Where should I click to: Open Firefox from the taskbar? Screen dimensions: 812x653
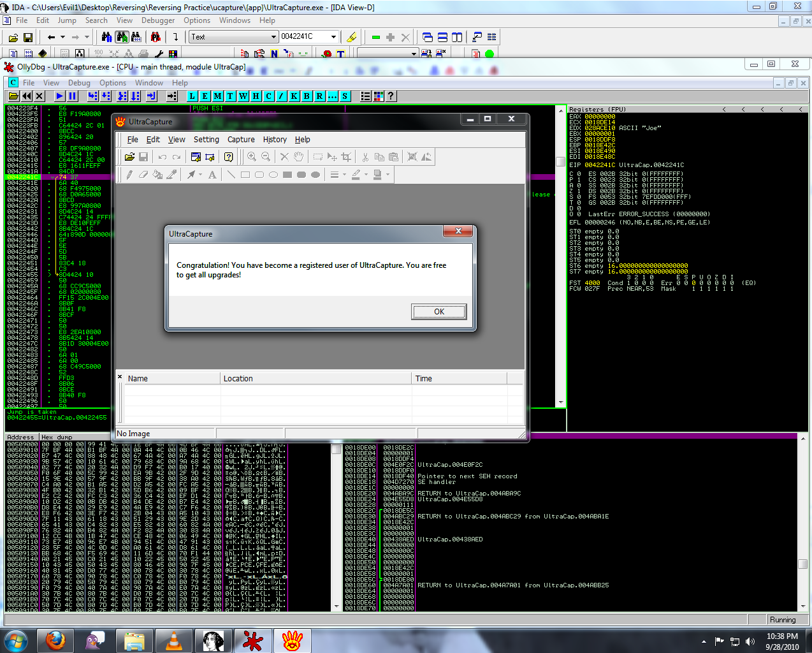tap(55, 640)
